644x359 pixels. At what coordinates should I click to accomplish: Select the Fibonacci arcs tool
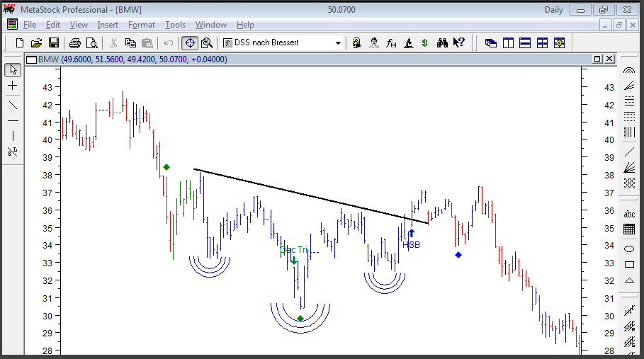629,71
